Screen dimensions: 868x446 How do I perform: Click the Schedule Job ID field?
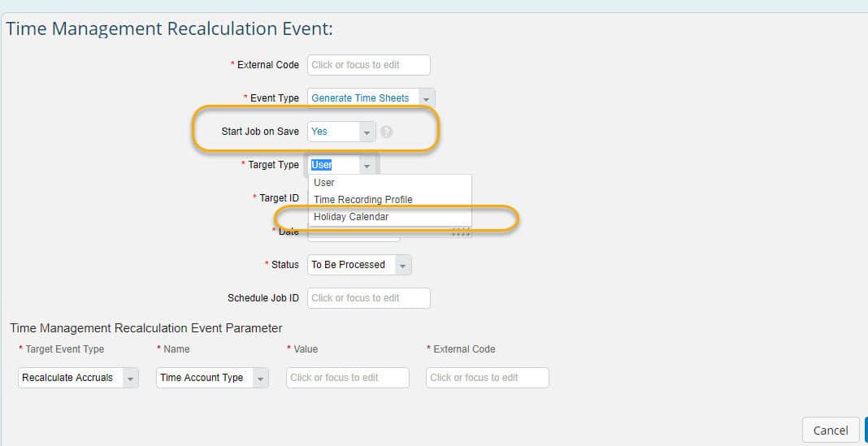[x=368, y=298]
